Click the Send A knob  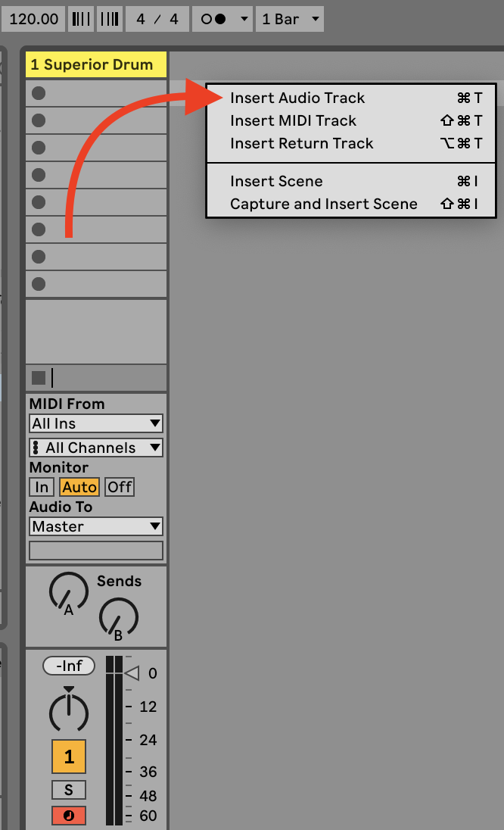(x=68, y=591)
